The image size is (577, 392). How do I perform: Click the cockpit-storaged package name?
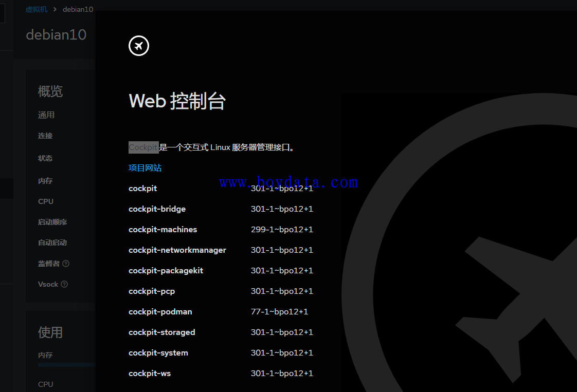click(x=162, y=332)
